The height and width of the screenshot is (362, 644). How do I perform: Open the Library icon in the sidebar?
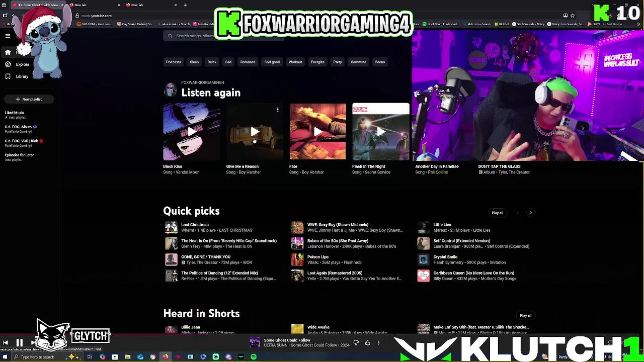pyautogui.click(x=8, y=76)
